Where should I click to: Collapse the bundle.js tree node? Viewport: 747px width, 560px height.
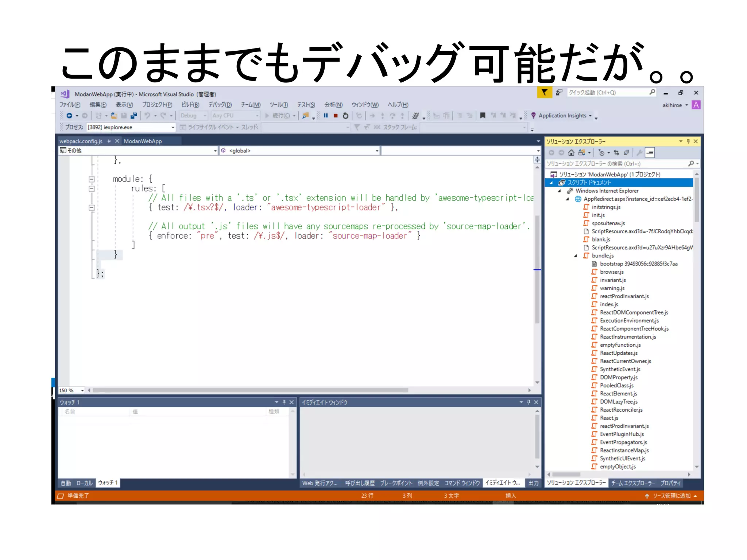pos(576,256)
